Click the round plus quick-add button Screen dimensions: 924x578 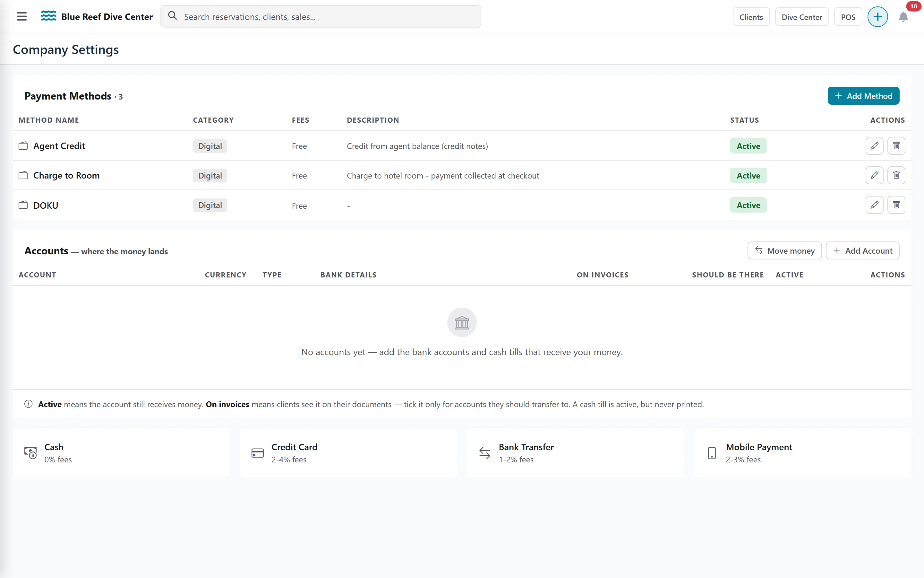tap(878, 17)
